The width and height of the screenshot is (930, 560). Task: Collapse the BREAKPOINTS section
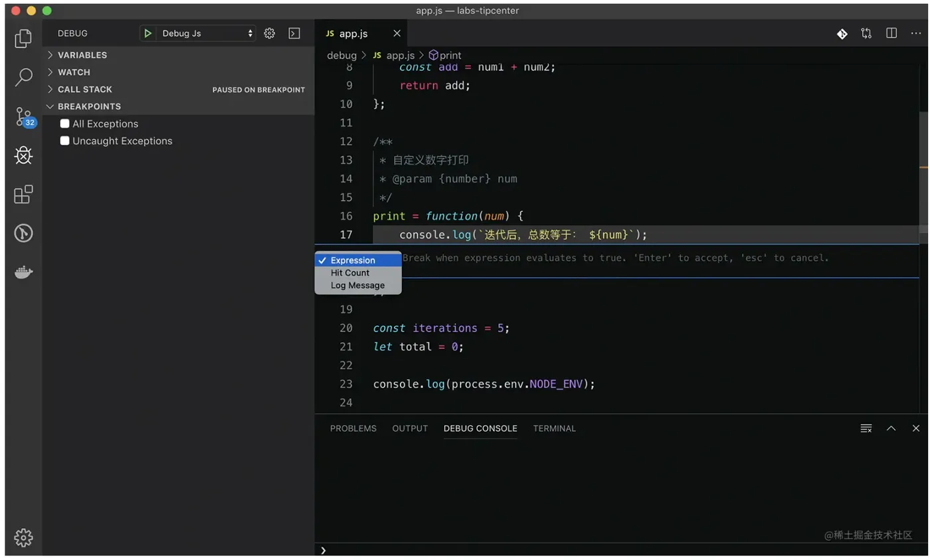click(x=179, y=106)
